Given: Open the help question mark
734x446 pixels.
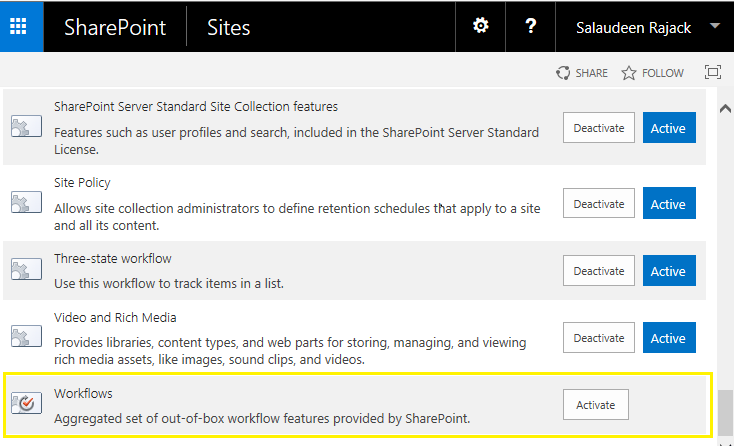Looking at the screenshot, I should [530, 25].
